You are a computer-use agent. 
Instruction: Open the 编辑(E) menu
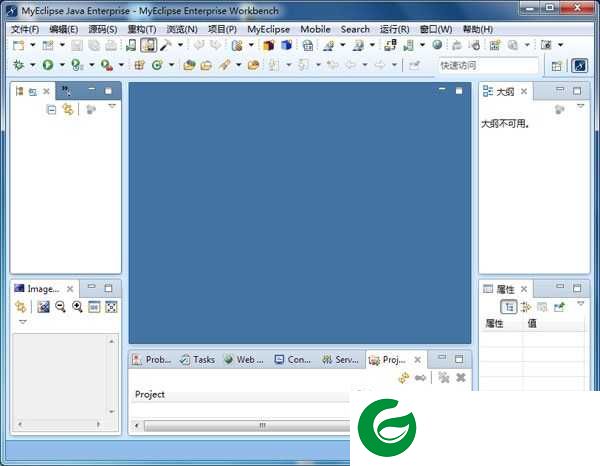(64, 29)
